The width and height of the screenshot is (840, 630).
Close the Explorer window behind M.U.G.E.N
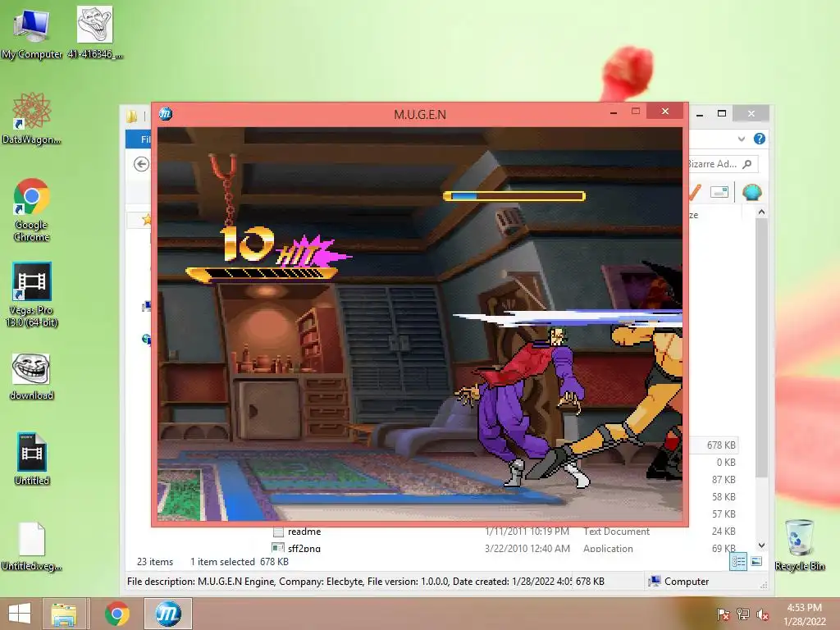(751, 113)
